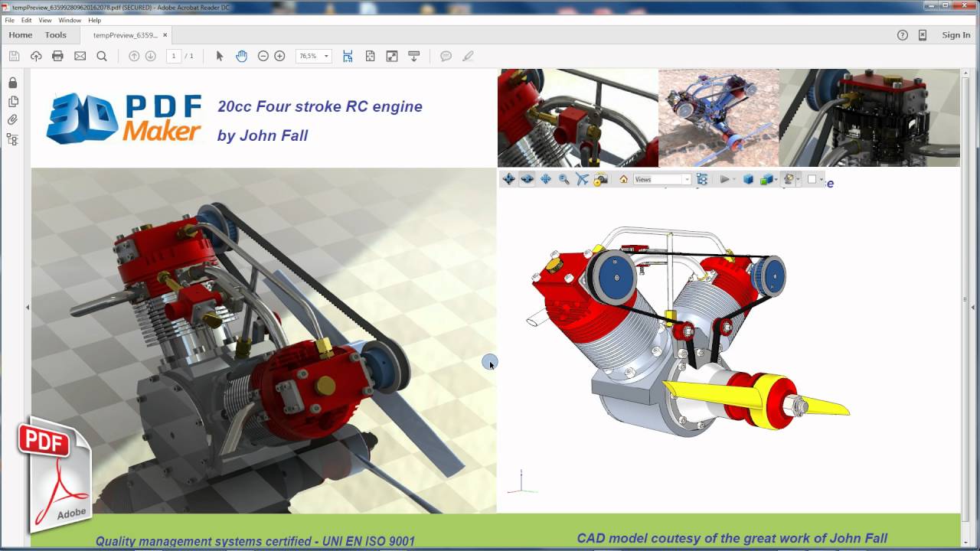Open the 3D background color swatch
The height and width of the screenshot is (551, 980).
[812, 179]
